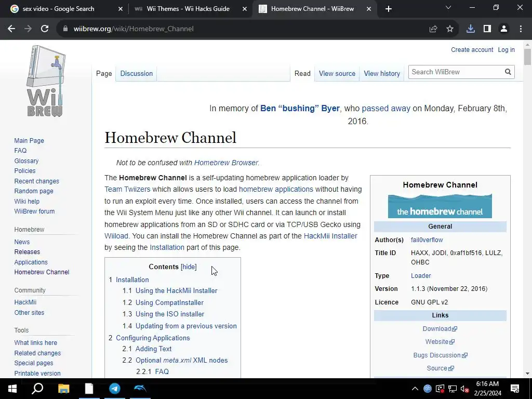Click the padlock site info icon
The height and width of the screenshot is (399, 532).
65,29
